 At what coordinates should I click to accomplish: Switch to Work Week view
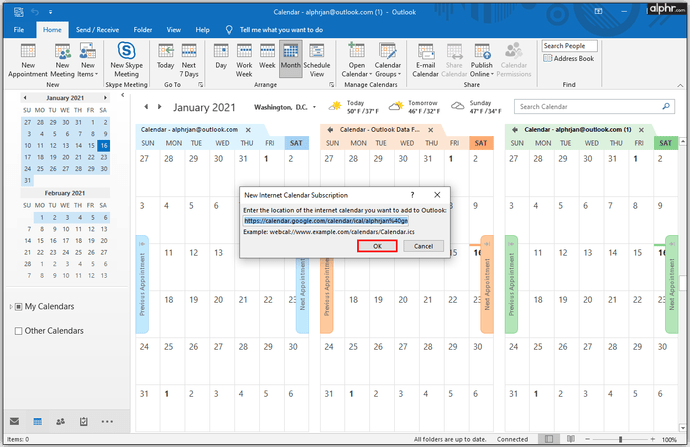[x=244, y=60]
